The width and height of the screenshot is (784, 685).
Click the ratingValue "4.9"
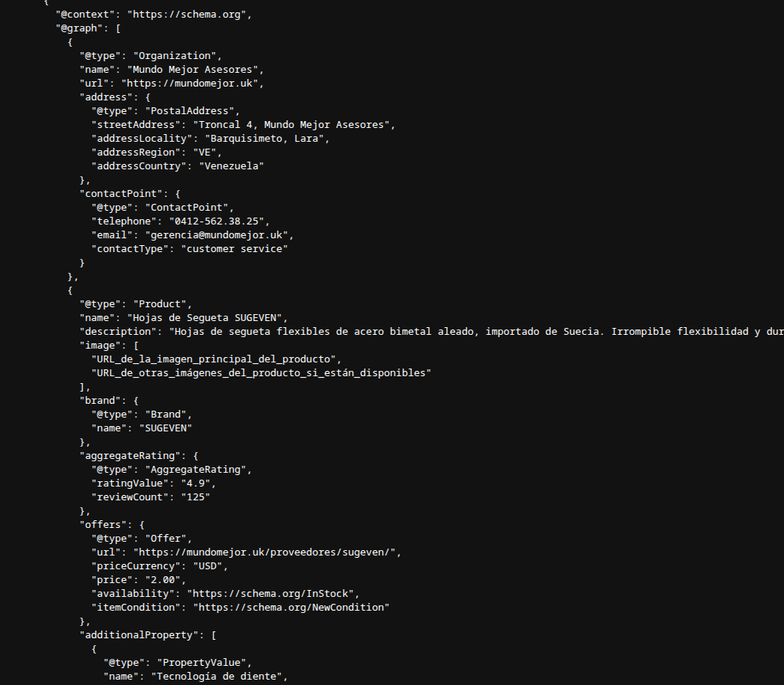195,483
